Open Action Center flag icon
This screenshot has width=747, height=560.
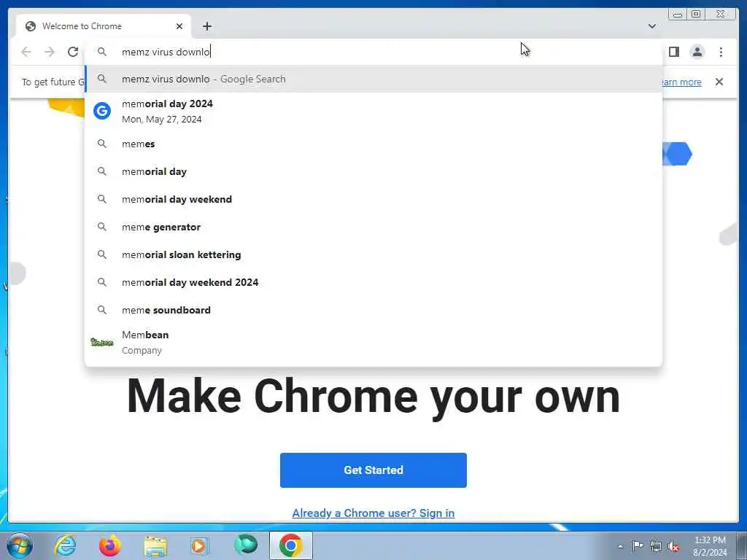[638, 545]
